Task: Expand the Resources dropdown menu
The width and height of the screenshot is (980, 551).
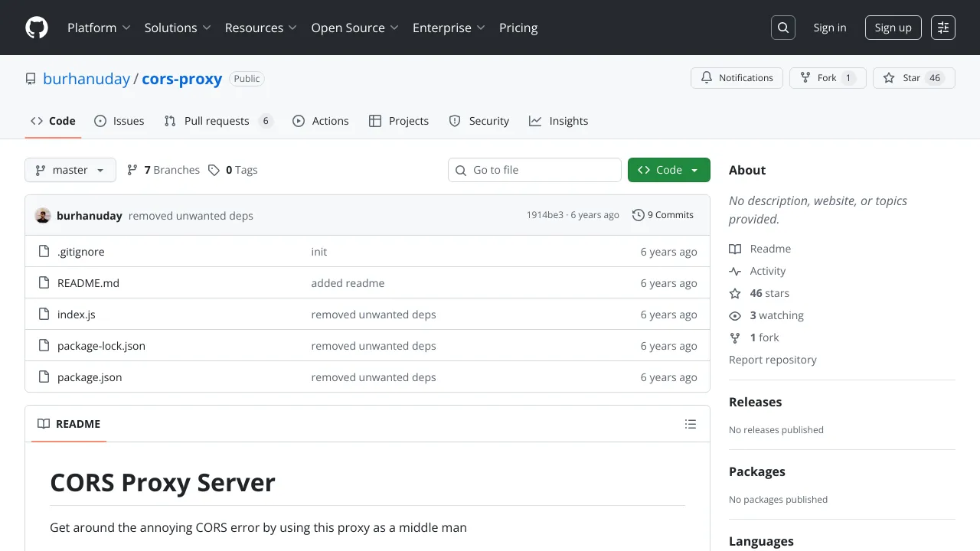Action: tap(261, 28)
